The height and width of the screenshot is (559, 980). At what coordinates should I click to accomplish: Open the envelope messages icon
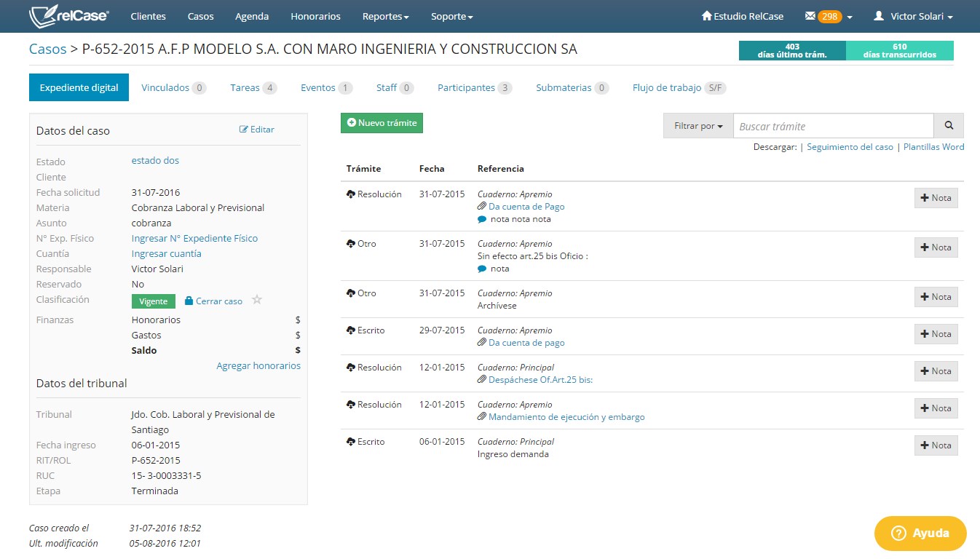coord(810,16)
